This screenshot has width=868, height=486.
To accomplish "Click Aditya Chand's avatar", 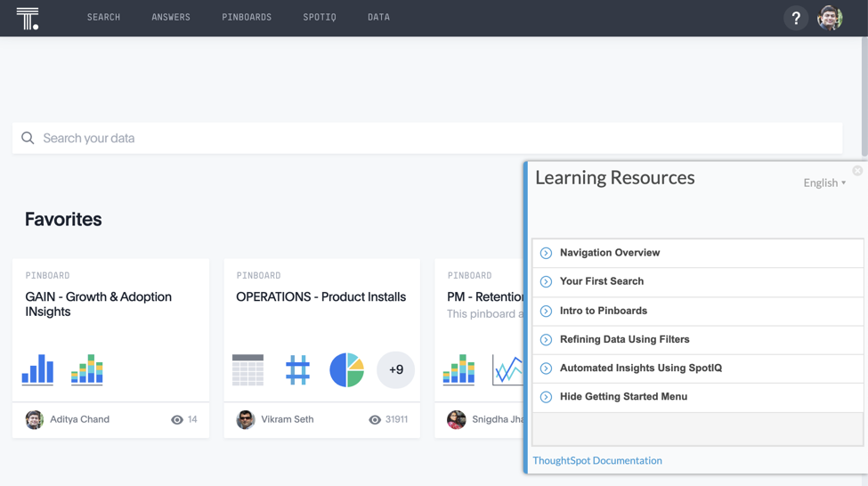I will [35, 419].
